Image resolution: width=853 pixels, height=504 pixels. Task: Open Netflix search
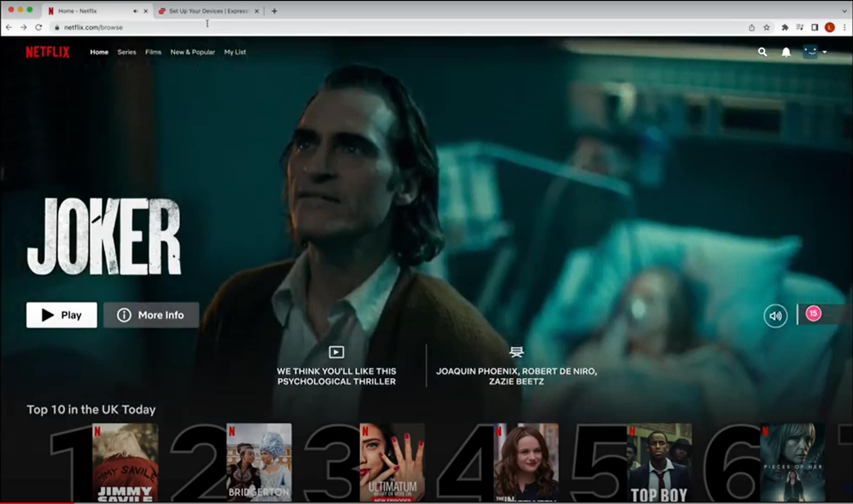pyautogui.click(x=762, y=52)
